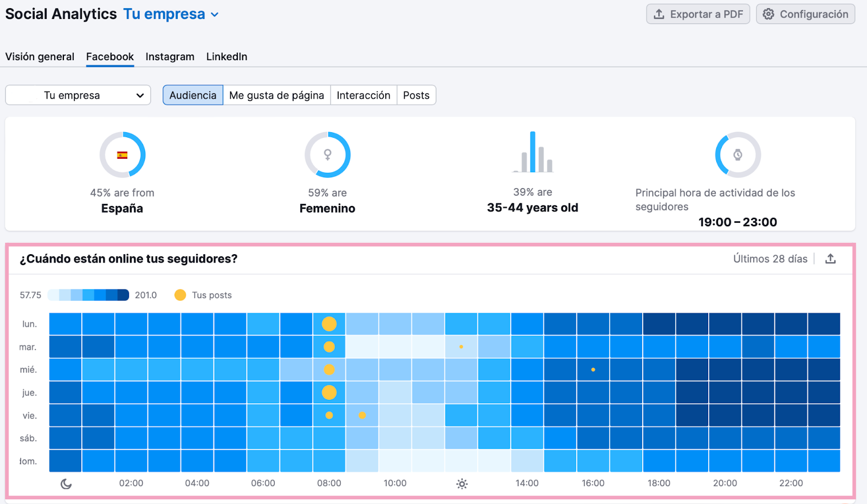Click the Últimos 28 días label

[x=770, y=259]
